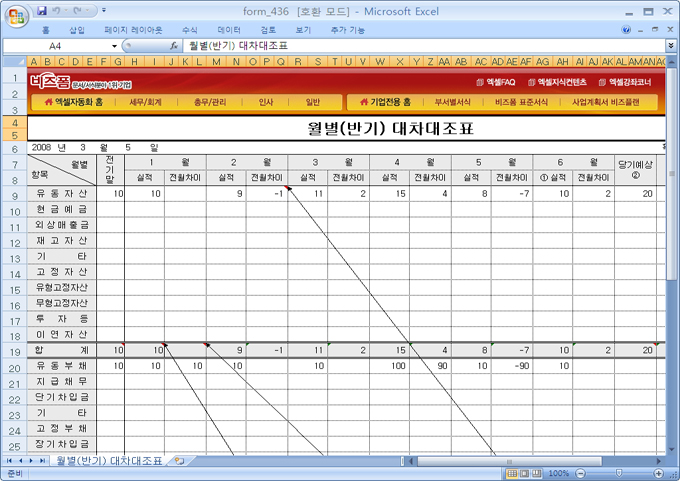Click the 엑셀자동화 홈 link

pyautogui.click(x=72, y=102)
